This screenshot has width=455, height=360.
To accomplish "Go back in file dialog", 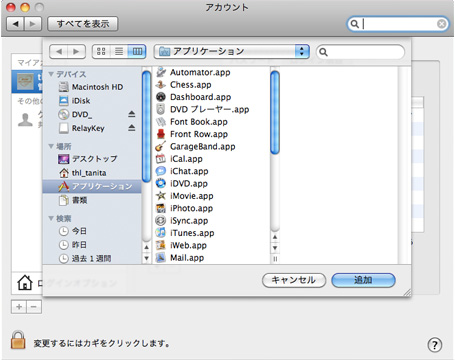I will pyautogui.click(x=59, y=52).
